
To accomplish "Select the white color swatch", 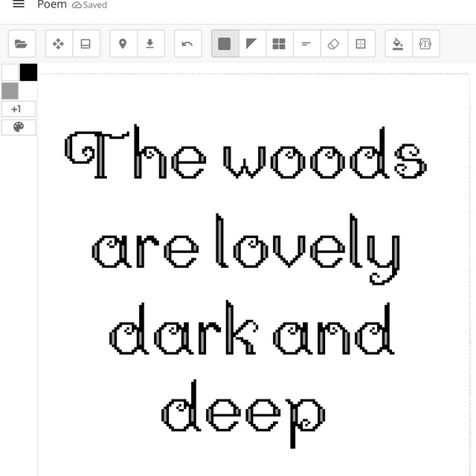I will 10,72.
